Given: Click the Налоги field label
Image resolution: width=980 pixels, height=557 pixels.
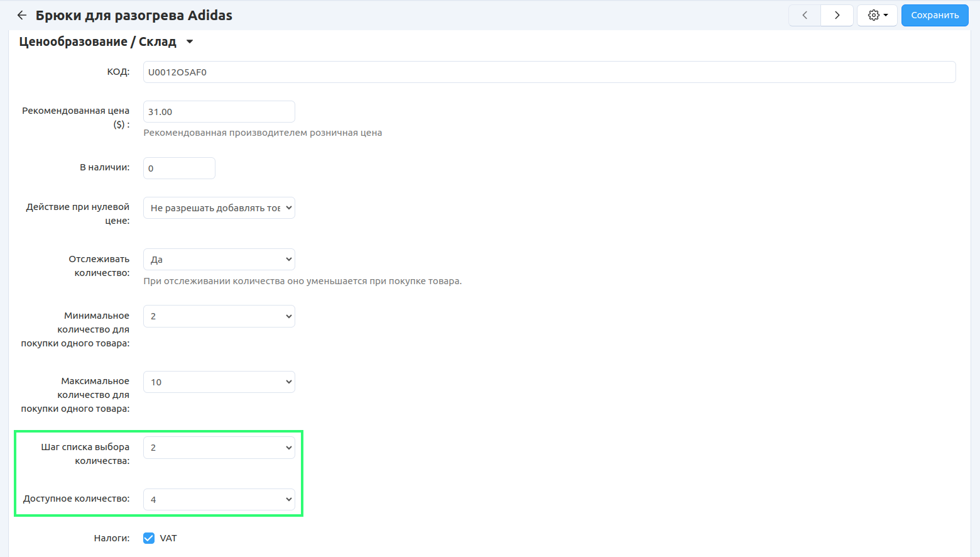Looking at the screenshot, I should pyautogui.click(x=111, y=538).
